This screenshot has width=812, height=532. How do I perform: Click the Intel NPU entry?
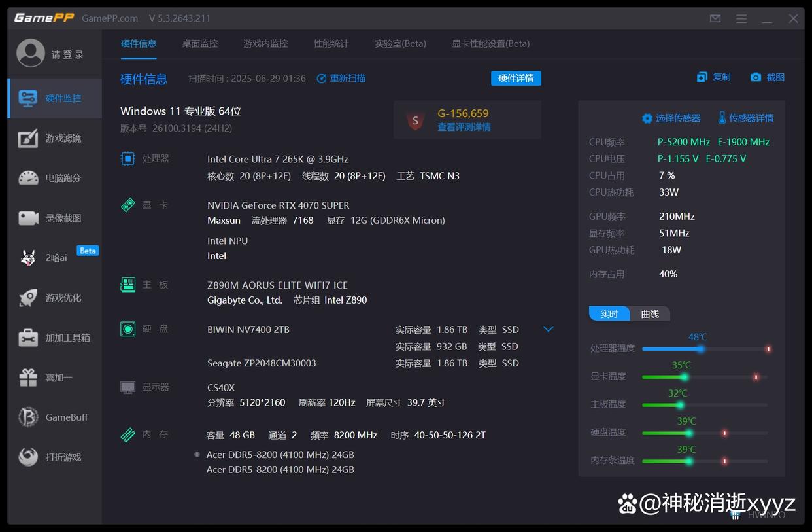click(228, 241)
